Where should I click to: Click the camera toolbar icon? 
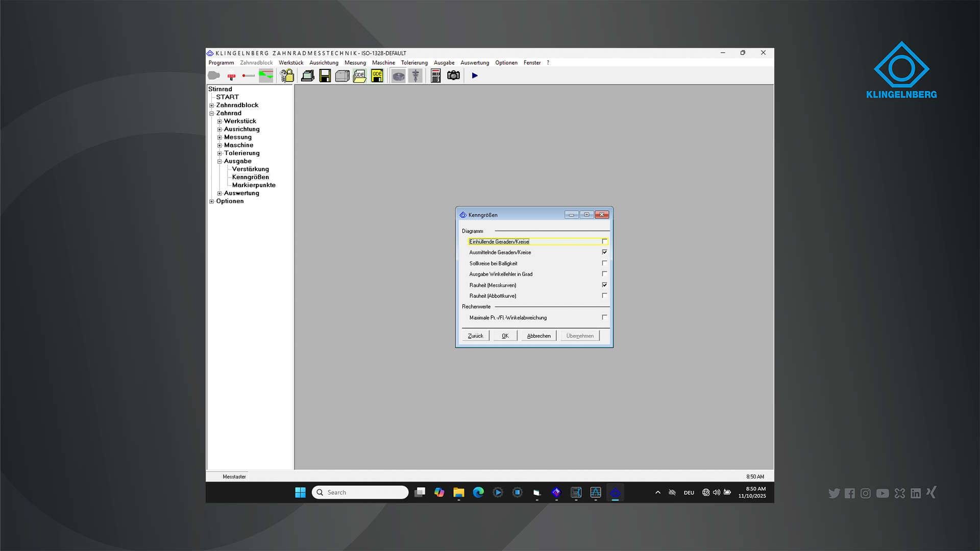[x=453, y=76]
